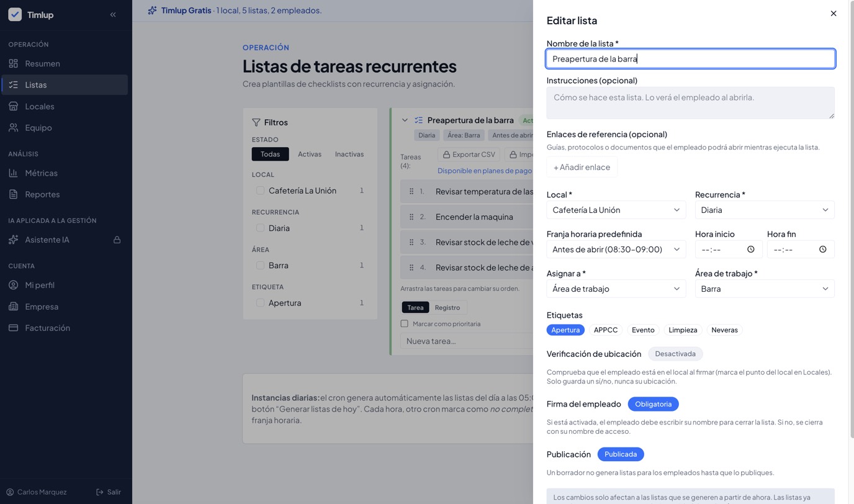This screenshot has width=854, height=504.
Task: Click the Instrucciones text area
Action: [x=690, y=102]
